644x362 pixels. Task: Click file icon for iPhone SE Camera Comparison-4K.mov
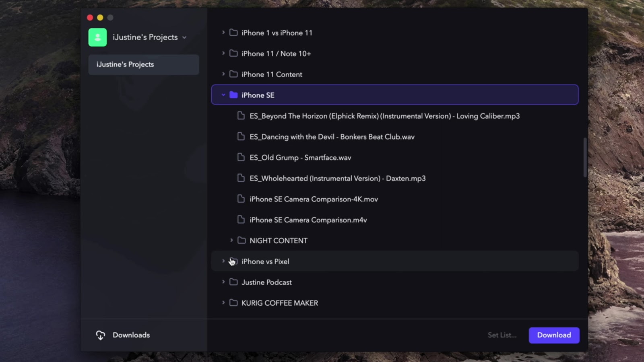241,199
